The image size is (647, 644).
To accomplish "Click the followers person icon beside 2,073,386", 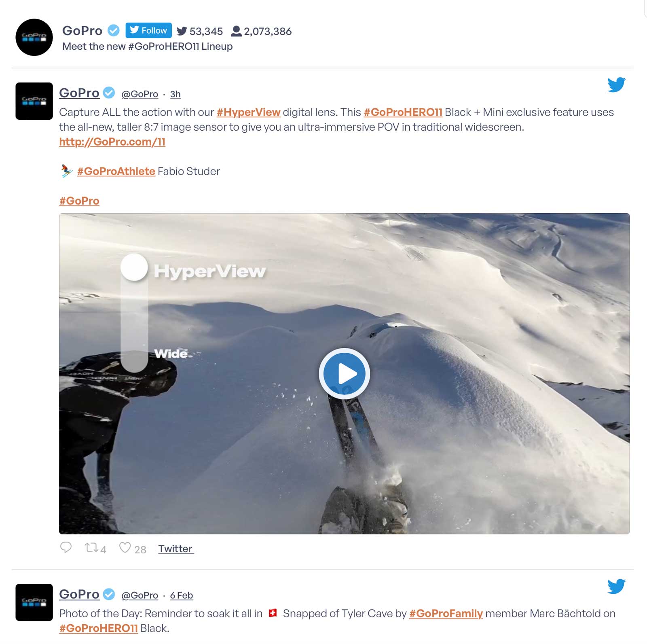I will click(236, 31).
